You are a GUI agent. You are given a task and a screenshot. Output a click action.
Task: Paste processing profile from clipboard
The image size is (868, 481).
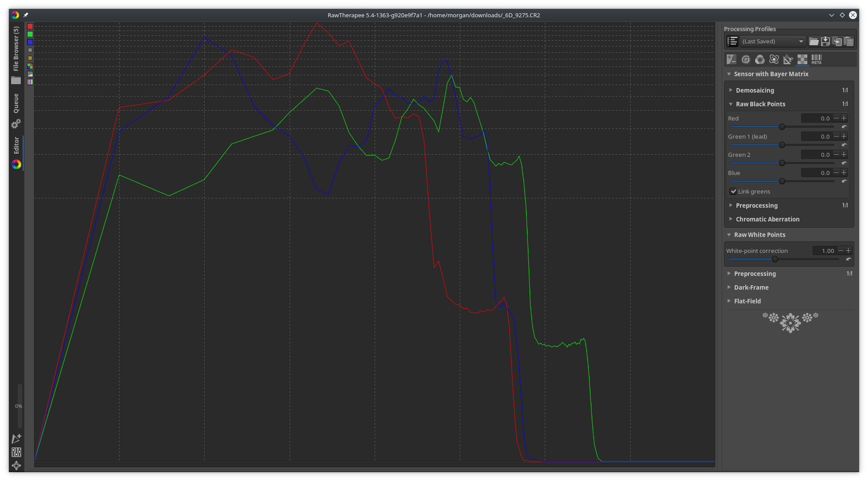pos(849,42)
